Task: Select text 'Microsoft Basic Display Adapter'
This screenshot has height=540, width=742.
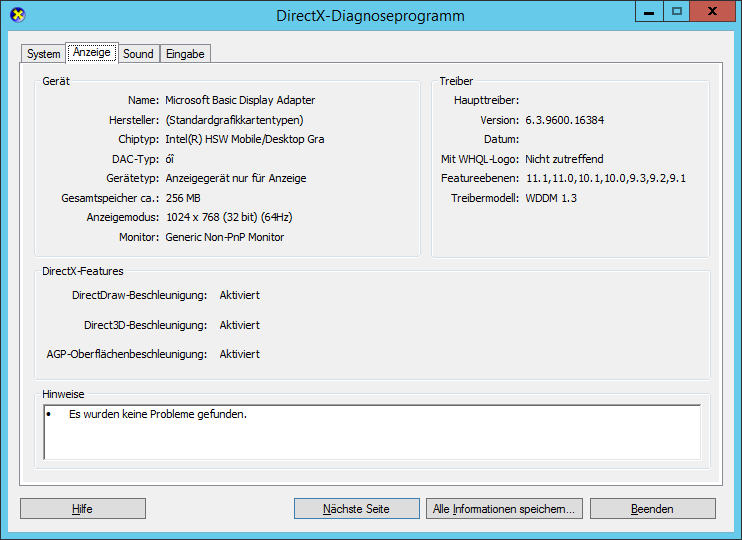Action: pyautogui.click(x=240, y=100)
